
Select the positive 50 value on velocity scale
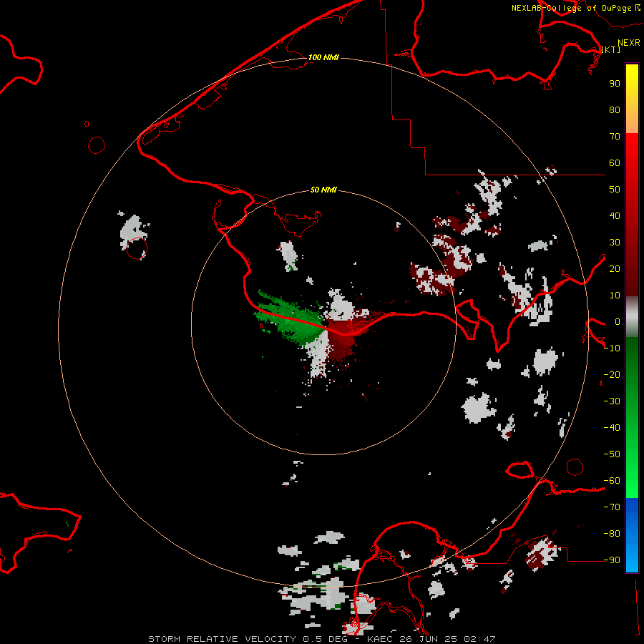(615, 190)
